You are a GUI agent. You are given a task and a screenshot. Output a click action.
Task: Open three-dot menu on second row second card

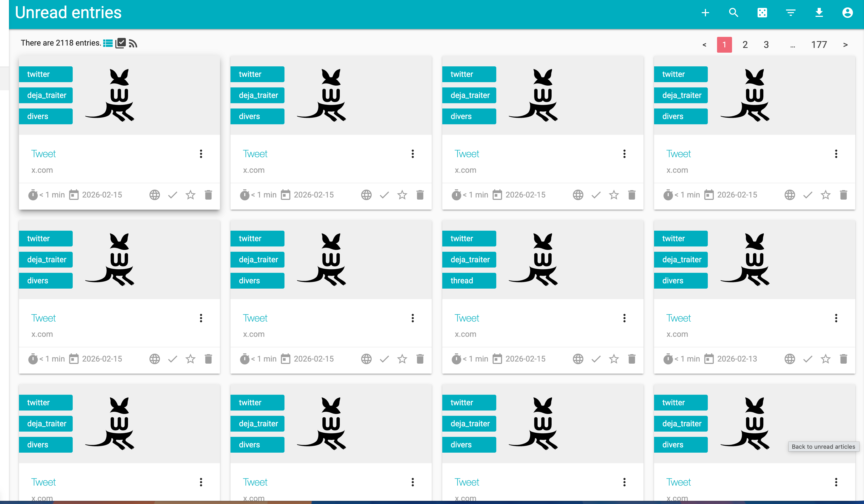click(x=413, y=318)
